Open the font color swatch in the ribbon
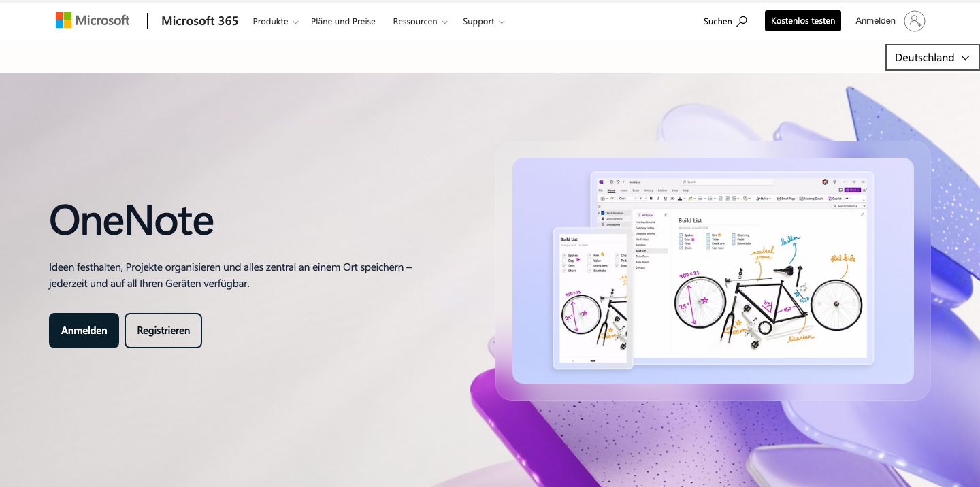 680,198
